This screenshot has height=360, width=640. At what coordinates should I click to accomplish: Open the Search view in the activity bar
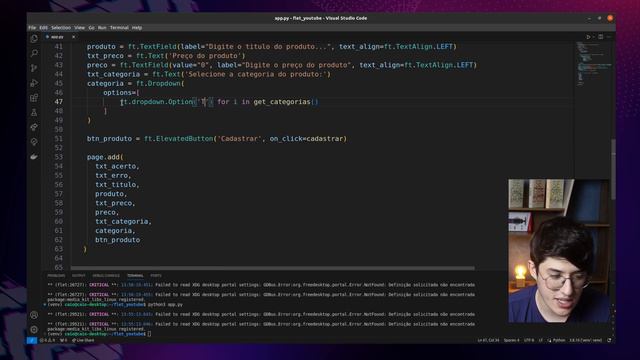(34, 53)
